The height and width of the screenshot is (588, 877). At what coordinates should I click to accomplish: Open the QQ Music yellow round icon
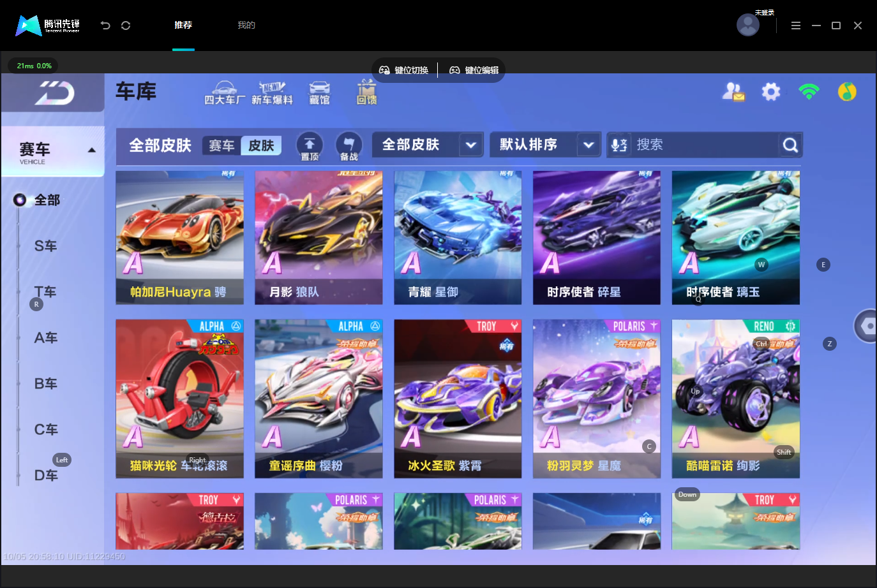pos(847,92)
